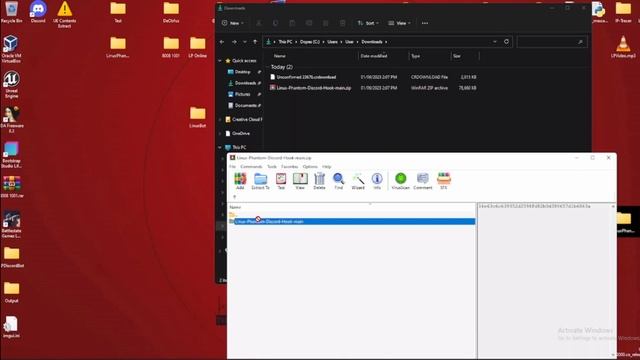
Task: Collapse the Today (2) group in Explorer
Action: 267,67
